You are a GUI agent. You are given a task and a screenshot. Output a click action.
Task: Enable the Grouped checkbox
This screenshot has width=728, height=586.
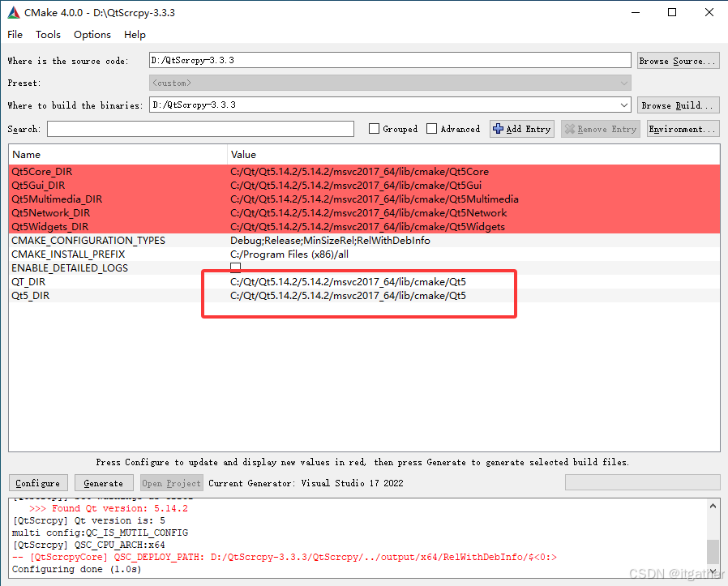pos(374,129)
